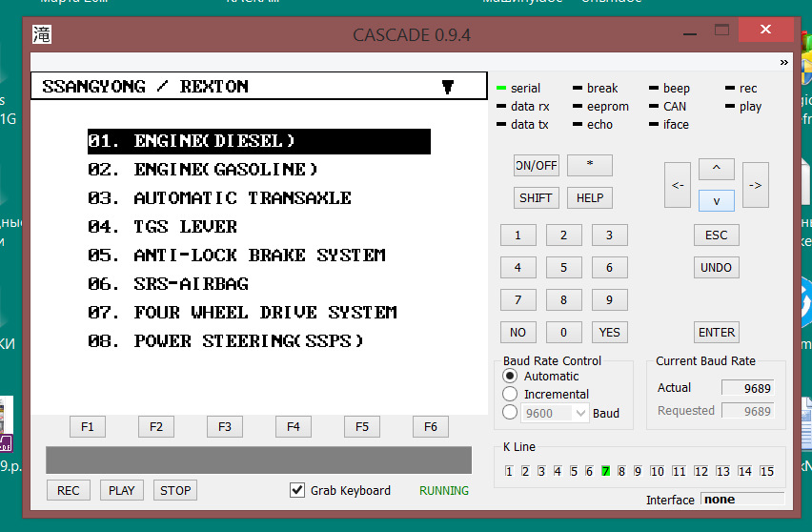Click keypad digit 5
This screenshot has width=812, height=532.
point(563,268)
